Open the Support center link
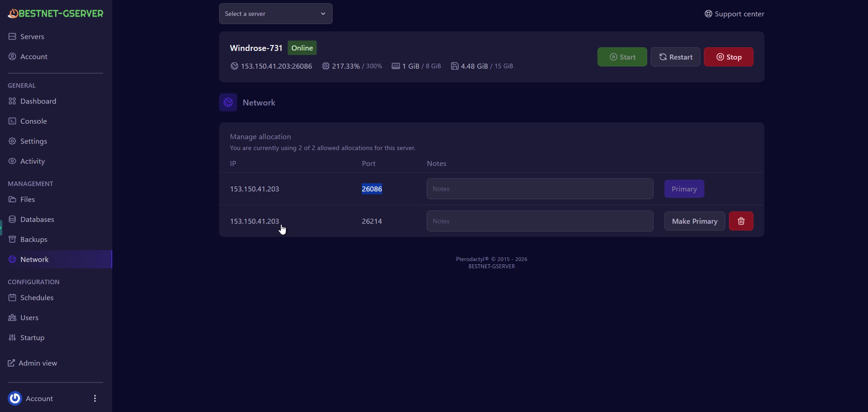The height and width of the screenshot is (412, 868). click(x=734, y=14)
